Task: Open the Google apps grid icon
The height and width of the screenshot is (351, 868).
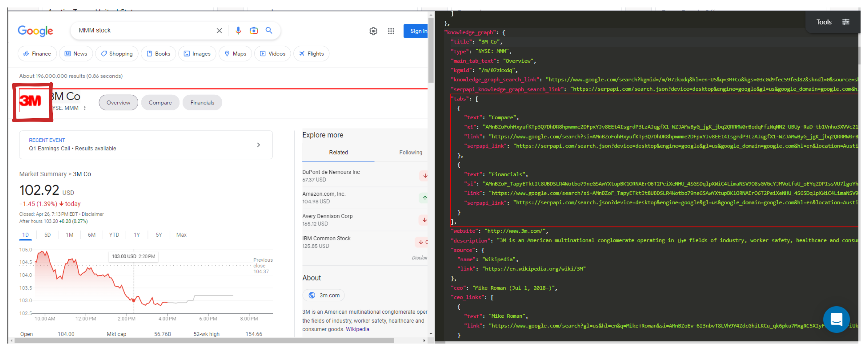Action: (391, 31)
